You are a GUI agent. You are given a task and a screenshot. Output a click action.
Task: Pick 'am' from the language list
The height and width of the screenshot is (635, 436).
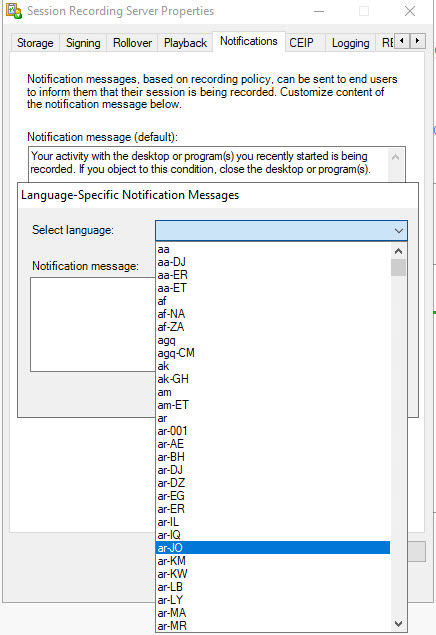pyautogui.click(x=273, y=392)
